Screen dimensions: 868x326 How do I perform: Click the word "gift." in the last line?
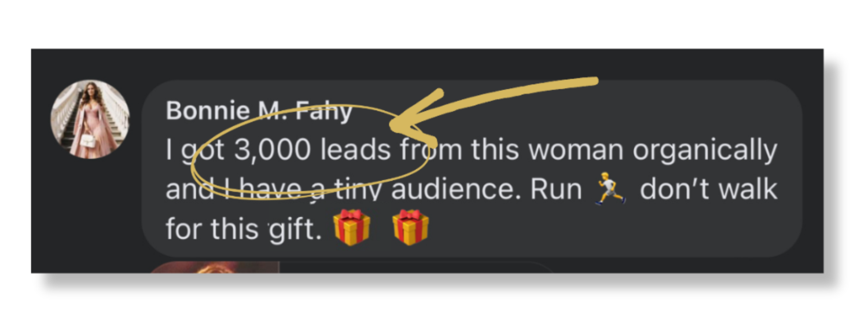coord(296,229)
